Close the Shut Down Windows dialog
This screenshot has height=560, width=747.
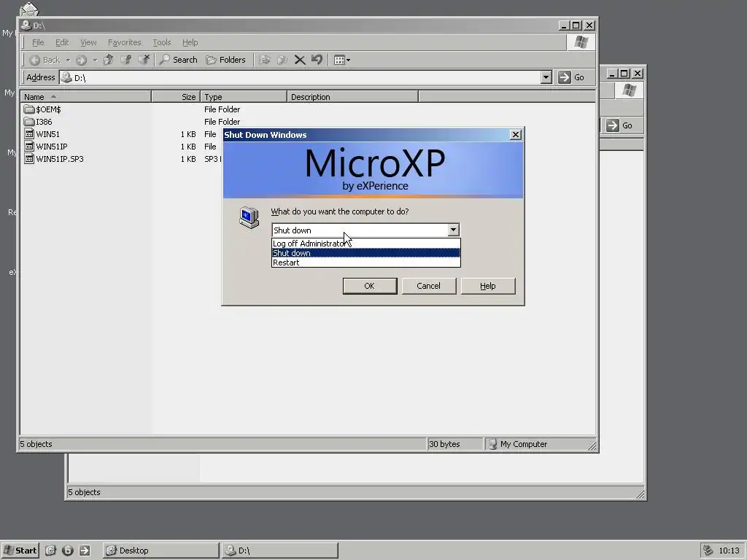click(516, 135)
